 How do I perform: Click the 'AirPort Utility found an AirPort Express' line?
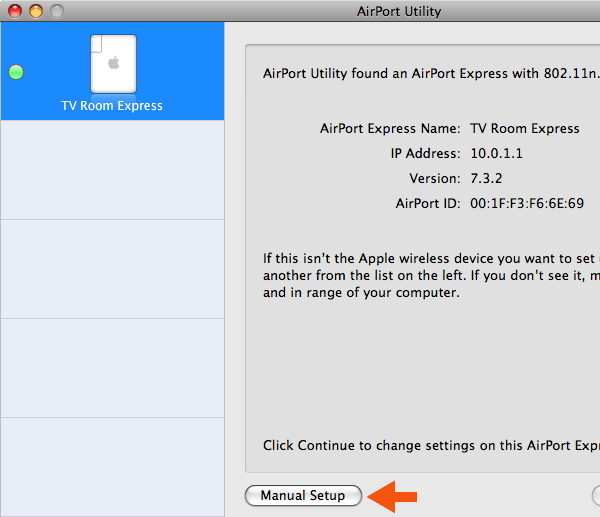click(x=431, y=73)
